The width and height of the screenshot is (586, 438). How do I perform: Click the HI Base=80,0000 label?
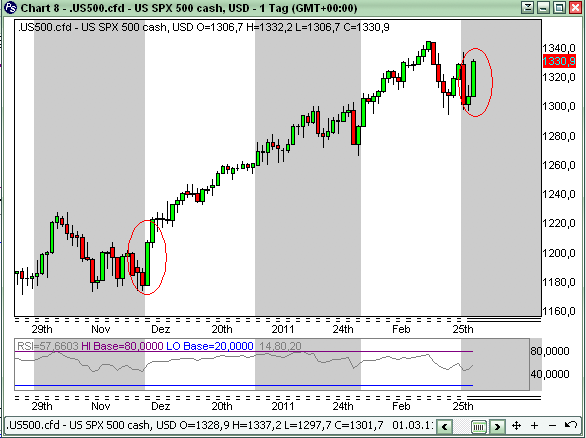coord(122,346)
